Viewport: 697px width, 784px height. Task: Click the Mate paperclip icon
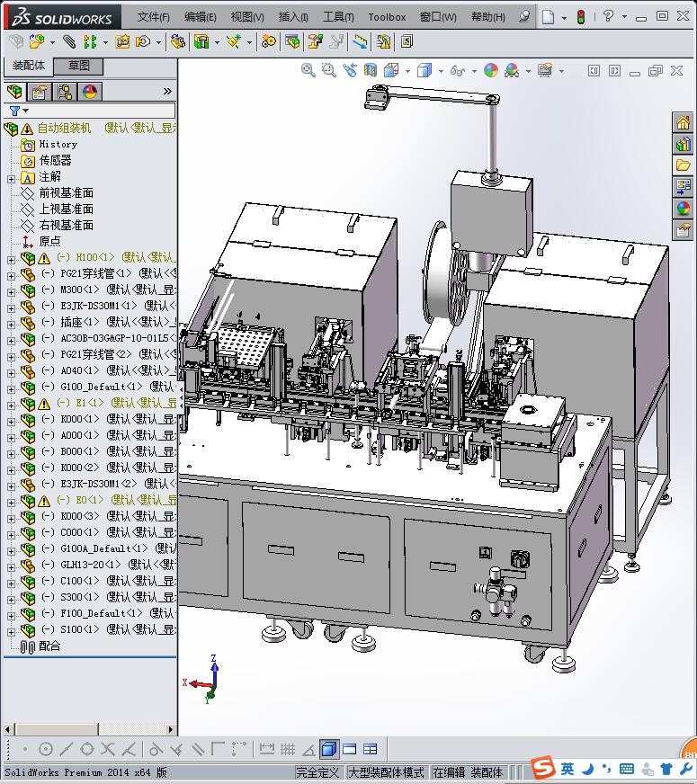click(69, 41)
